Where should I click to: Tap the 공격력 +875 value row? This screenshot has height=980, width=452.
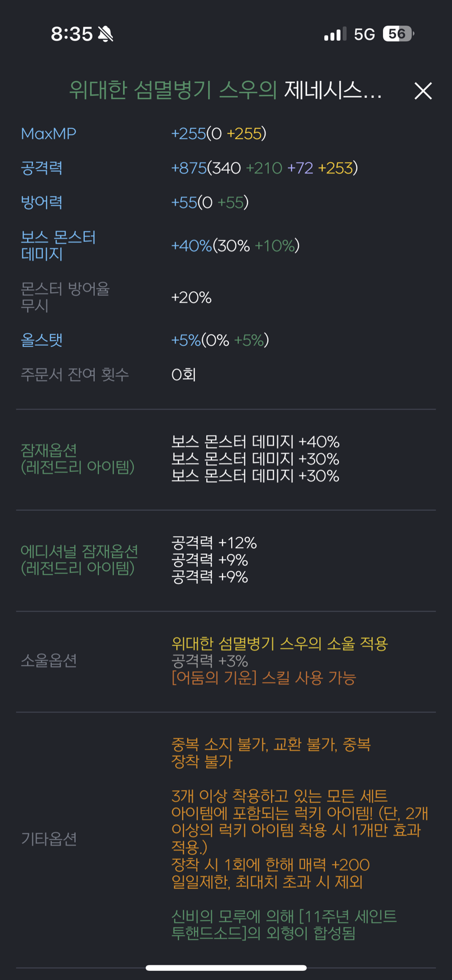[264, 168]
